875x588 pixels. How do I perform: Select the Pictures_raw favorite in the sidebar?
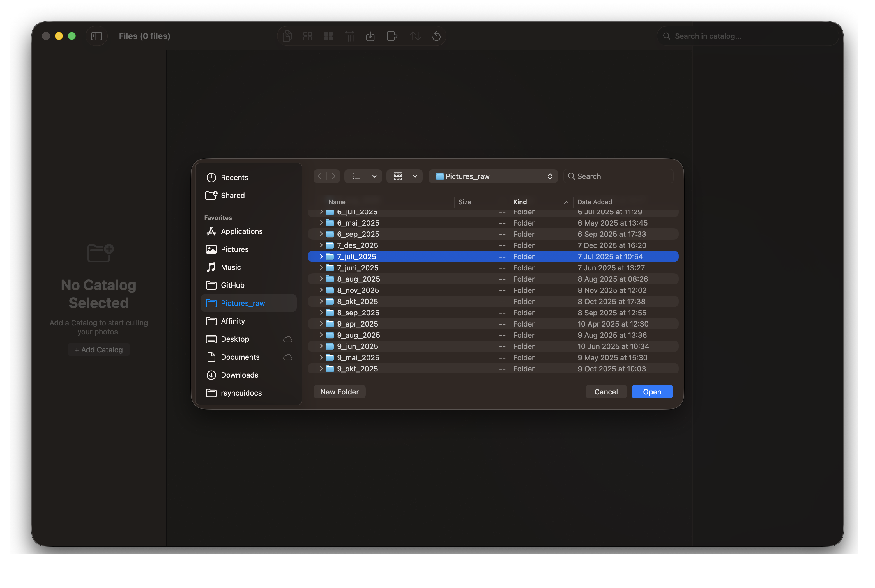[243, 303]
